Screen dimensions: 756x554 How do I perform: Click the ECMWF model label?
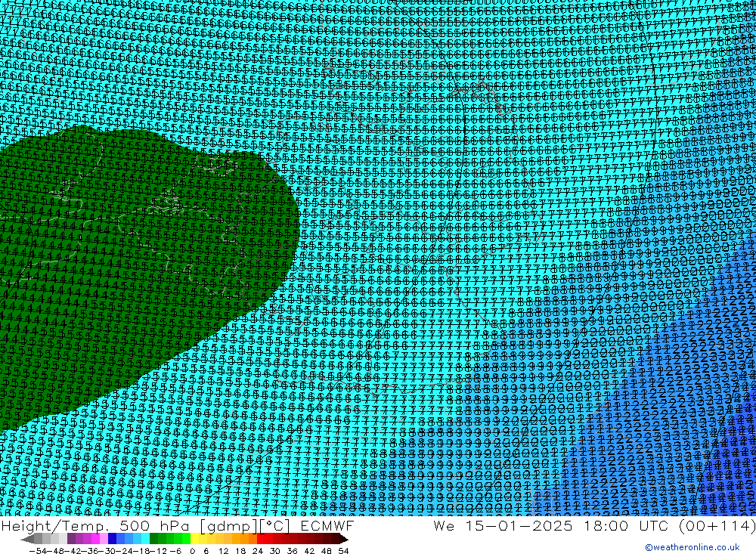327,525
